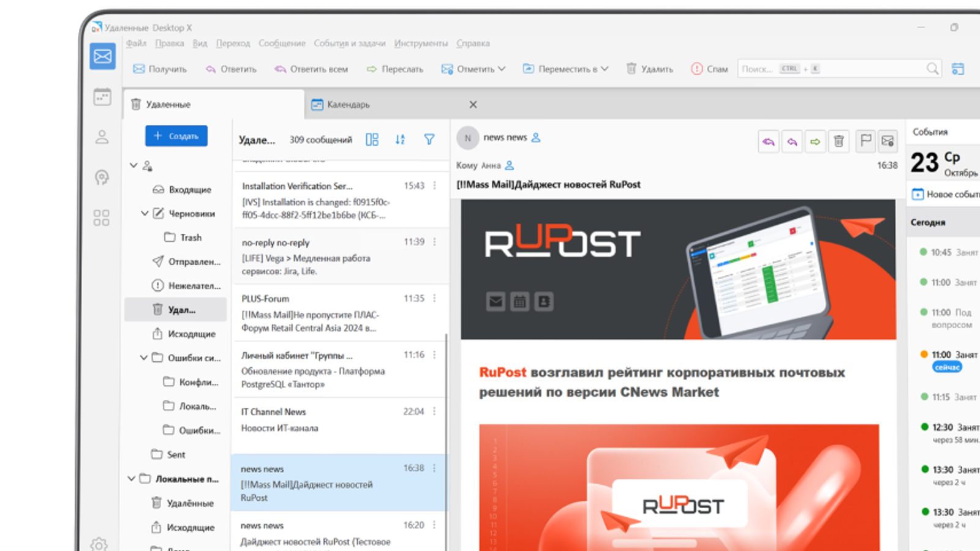Click the single reply icon in the reading pane

792,141
